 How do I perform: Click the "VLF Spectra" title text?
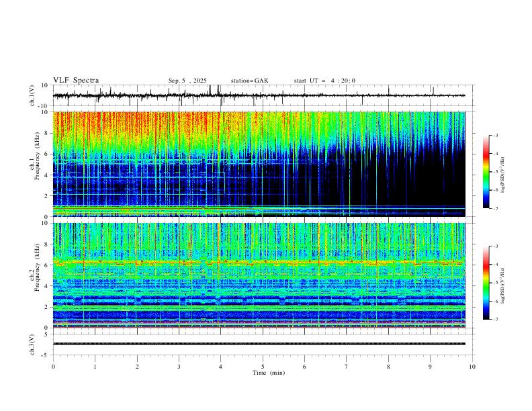(76, 81)
